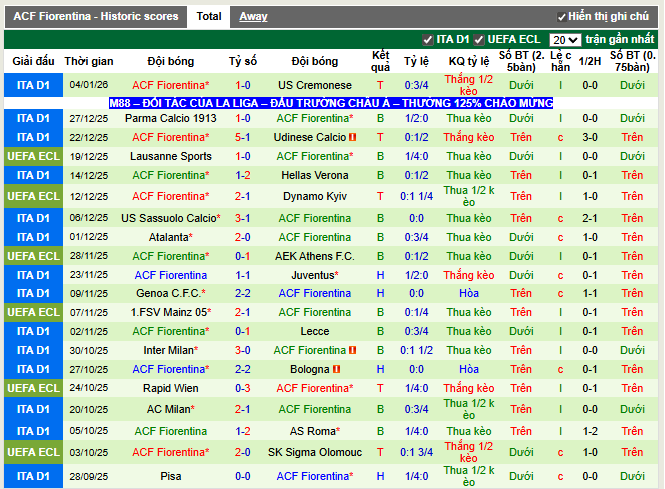Switch to the Total tab
Viewport: 665px width, 489px height.
click(209, 17)
